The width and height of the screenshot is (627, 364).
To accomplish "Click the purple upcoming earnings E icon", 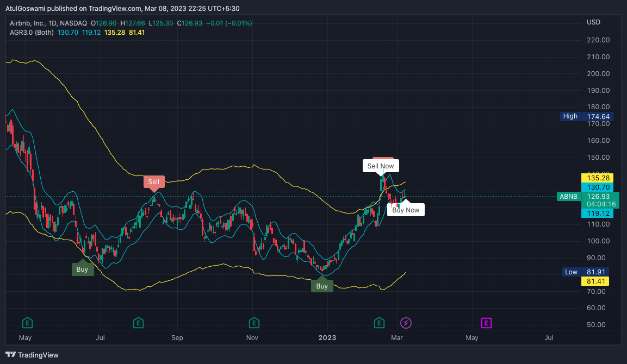I will (486, 323).
